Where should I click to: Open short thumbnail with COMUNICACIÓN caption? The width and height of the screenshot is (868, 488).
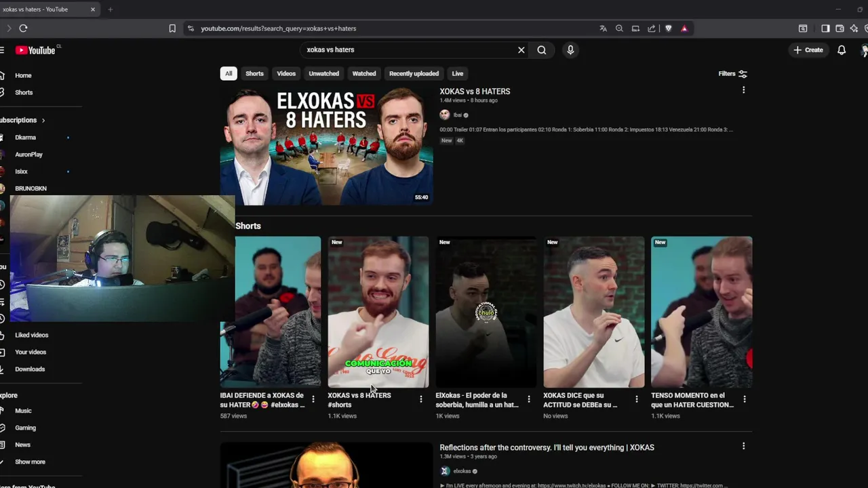378,312
